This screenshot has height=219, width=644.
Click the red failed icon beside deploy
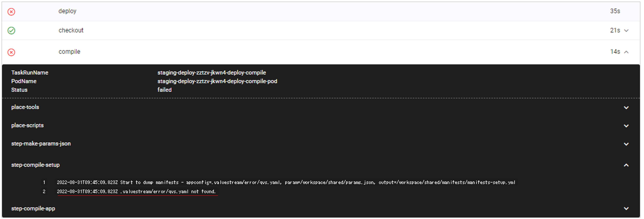click(11, 12)
